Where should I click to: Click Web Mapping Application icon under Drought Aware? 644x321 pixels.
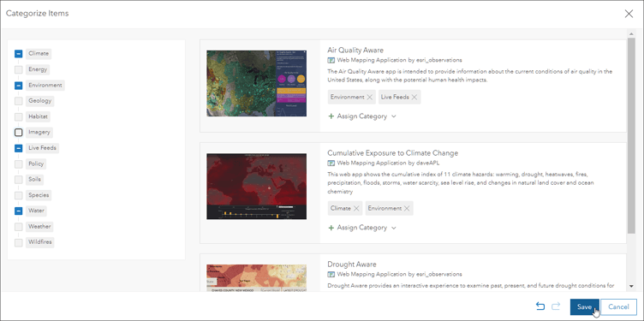point(331,274)
